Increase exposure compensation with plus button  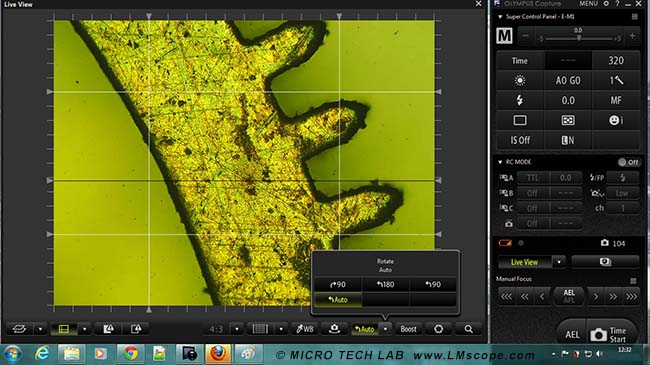(632, 36)
